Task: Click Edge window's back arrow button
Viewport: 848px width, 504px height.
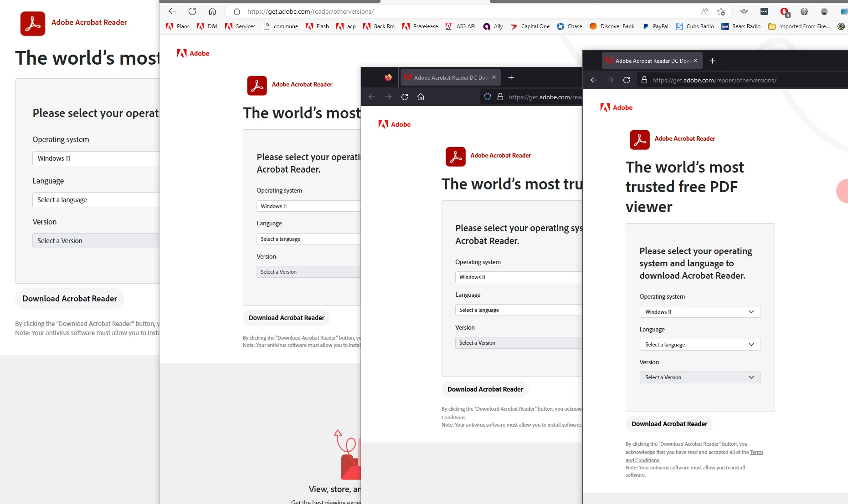Action: [x=172, y=11]
